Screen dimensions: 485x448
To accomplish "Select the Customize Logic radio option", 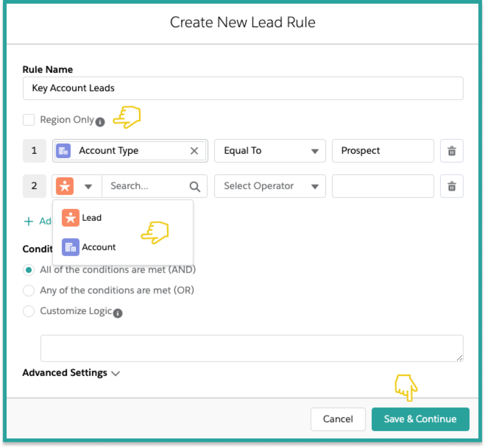I will 29,311.
